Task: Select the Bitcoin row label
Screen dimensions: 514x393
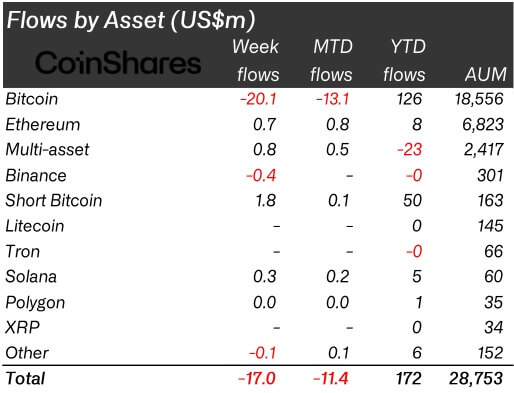Action: [32, 99]
